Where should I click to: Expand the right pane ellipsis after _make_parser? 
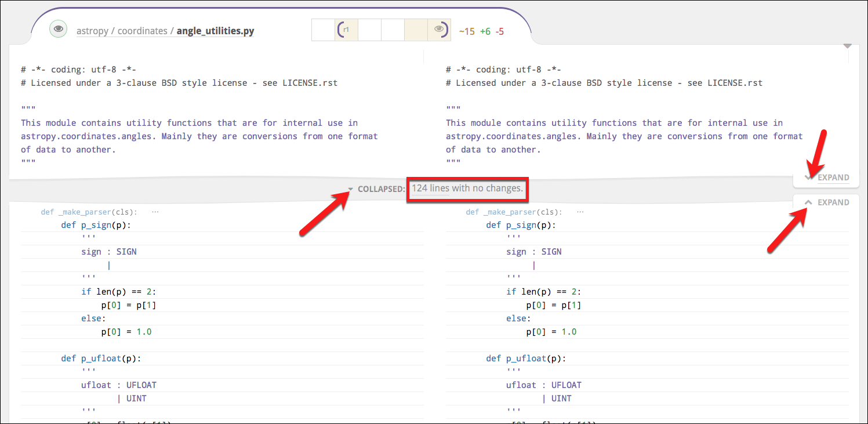coord(579,212)
